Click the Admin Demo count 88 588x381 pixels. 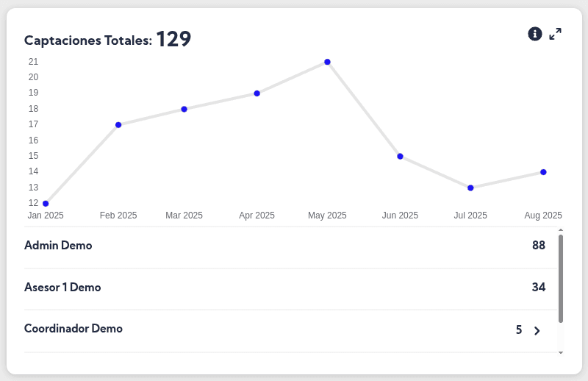tap(539, 246)
